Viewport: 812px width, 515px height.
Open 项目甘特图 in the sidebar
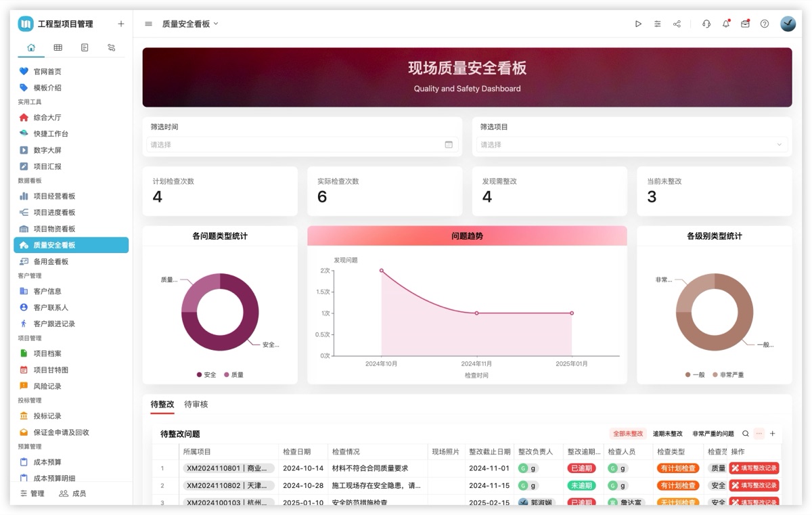(x=71, y=370)
